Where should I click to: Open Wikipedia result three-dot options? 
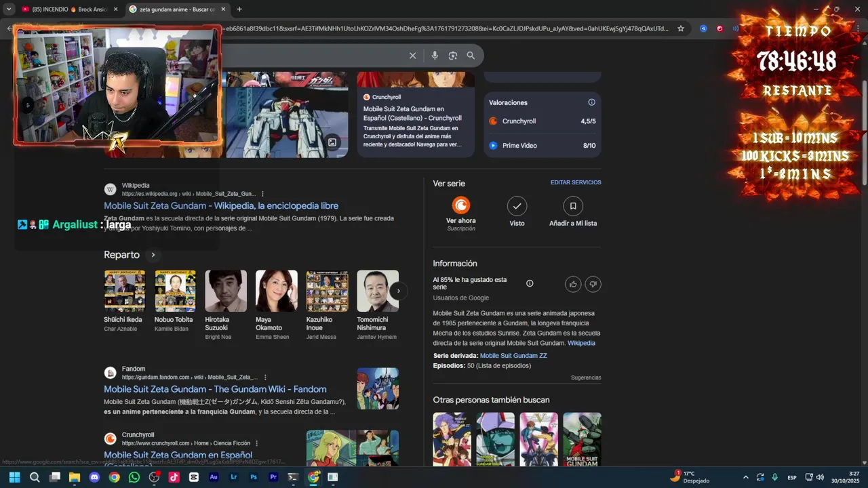(x=262, y=194)
